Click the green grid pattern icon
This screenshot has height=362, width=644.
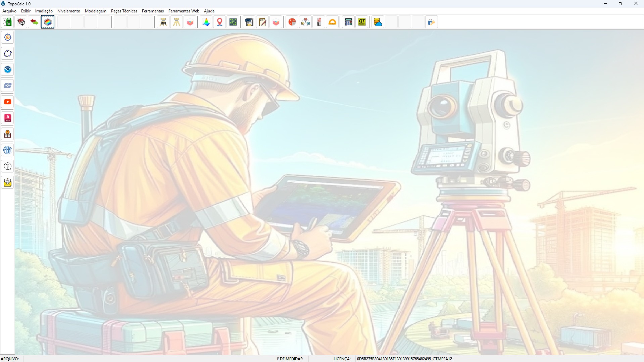233,22
